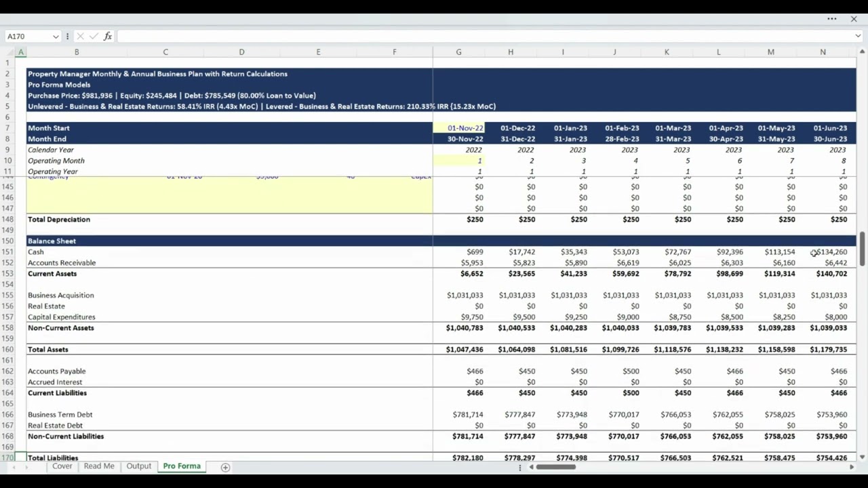This screenshot has height=488, width=868.
Task: Open the Name Box dropdown arrow
Action: [55, 37]
